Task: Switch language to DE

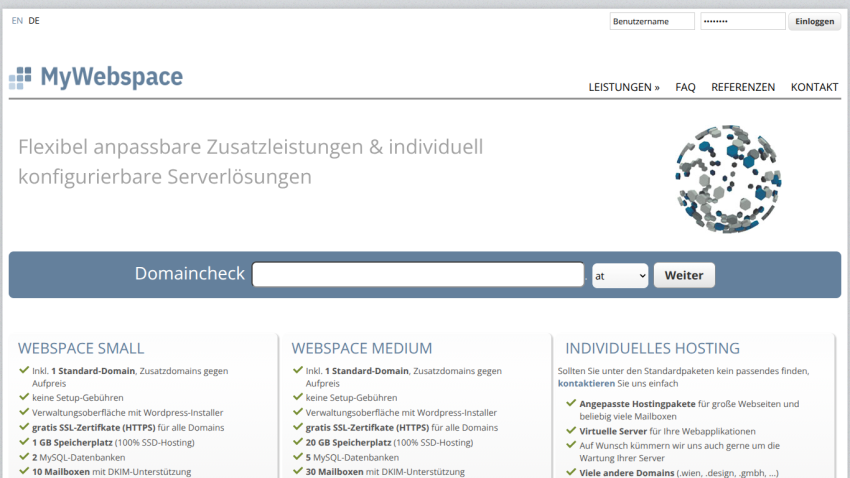Action: point(34,21)
